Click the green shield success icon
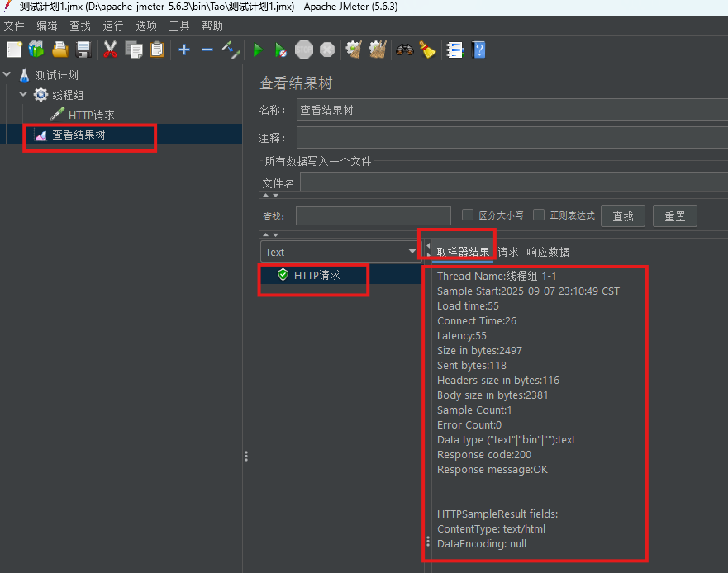Image resolution: width=728 pixels, height=573 pixels. [x=283, y=275]
